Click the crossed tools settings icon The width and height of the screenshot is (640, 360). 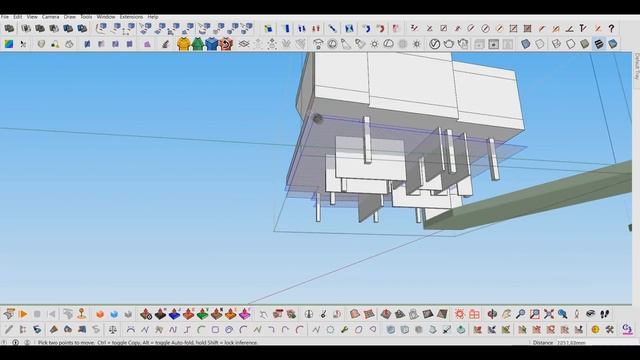point(610,329)
